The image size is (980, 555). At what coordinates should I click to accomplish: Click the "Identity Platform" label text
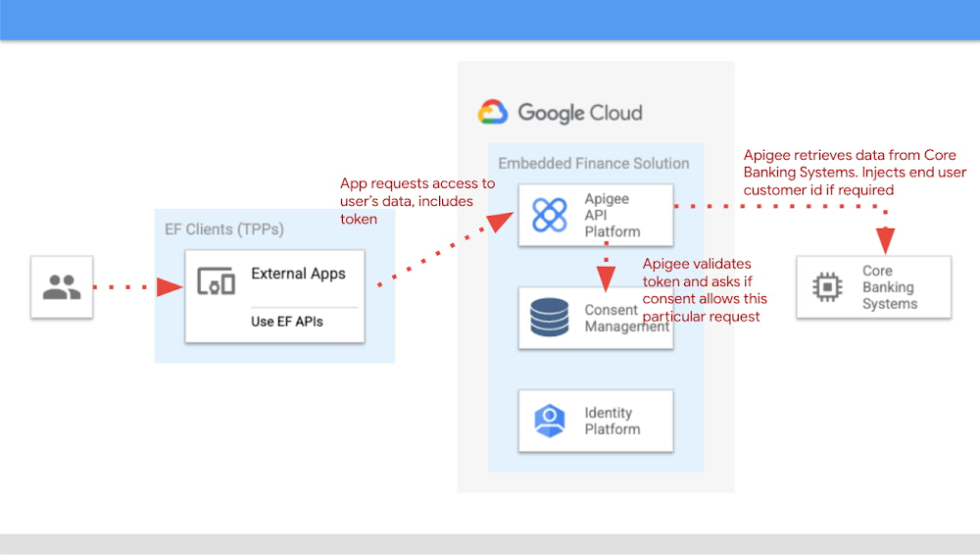pos(612,421)
